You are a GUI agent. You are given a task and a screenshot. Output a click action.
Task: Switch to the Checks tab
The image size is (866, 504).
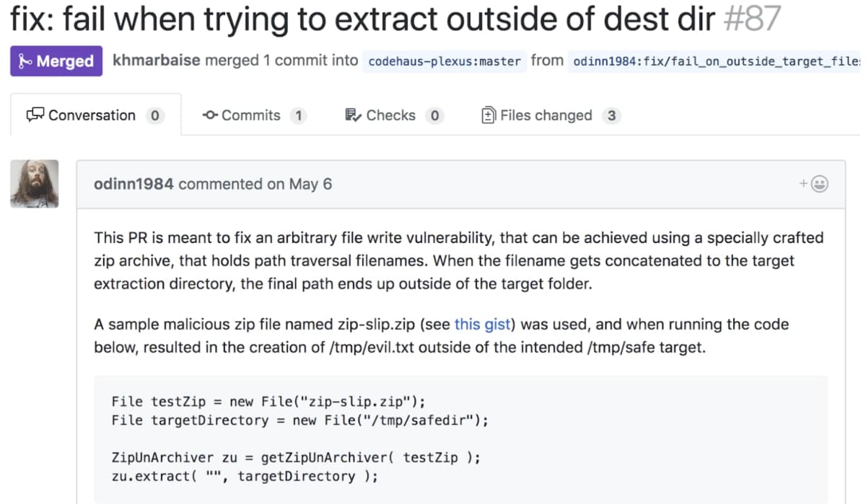(394, 115)
